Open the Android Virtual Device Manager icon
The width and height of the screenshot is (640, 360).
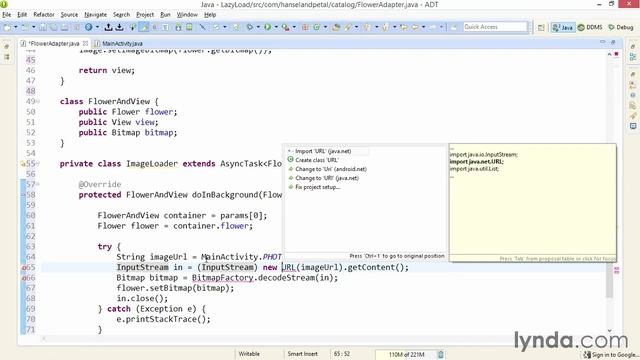[x=189, y=27]
